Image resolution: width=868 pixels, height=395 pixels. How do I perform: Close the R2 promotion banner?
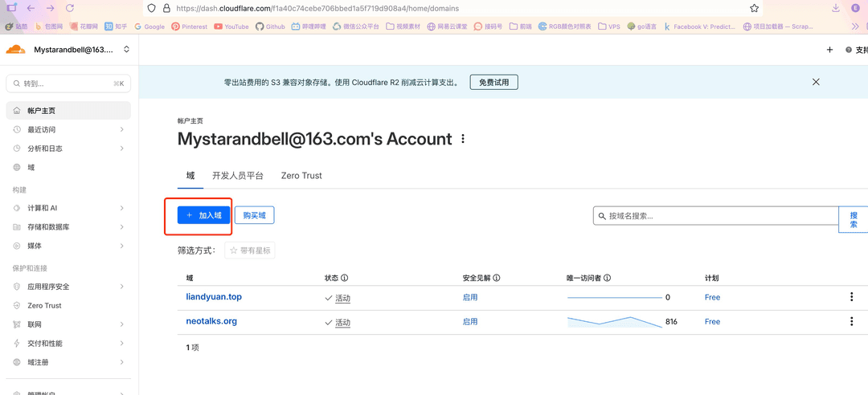[x=816, y=82]
